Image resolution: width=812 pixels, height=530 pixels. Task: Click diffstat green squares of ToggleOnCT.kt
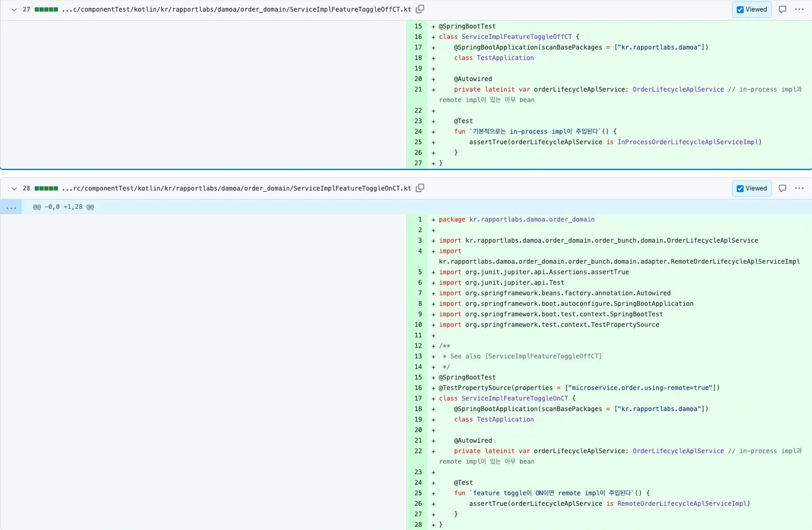(46, 188)
